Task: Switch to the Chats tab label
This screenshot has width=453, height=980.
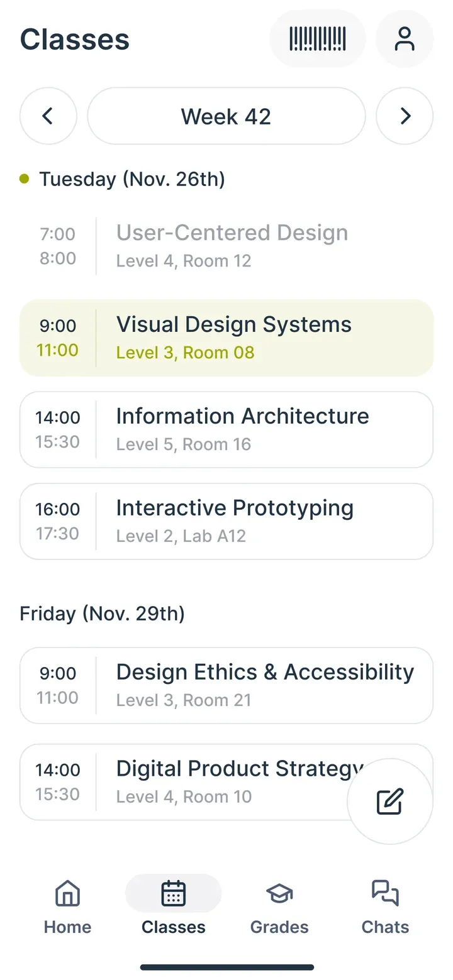Action: click(385, 927)
